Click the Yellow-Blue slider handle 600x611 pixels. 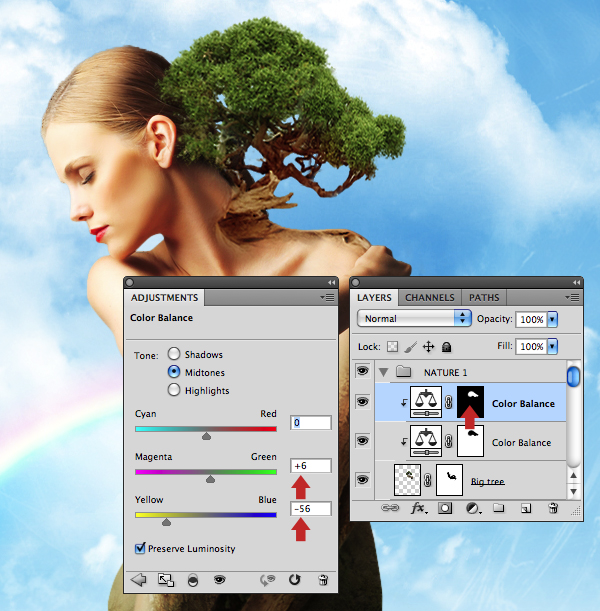[166, 521]
